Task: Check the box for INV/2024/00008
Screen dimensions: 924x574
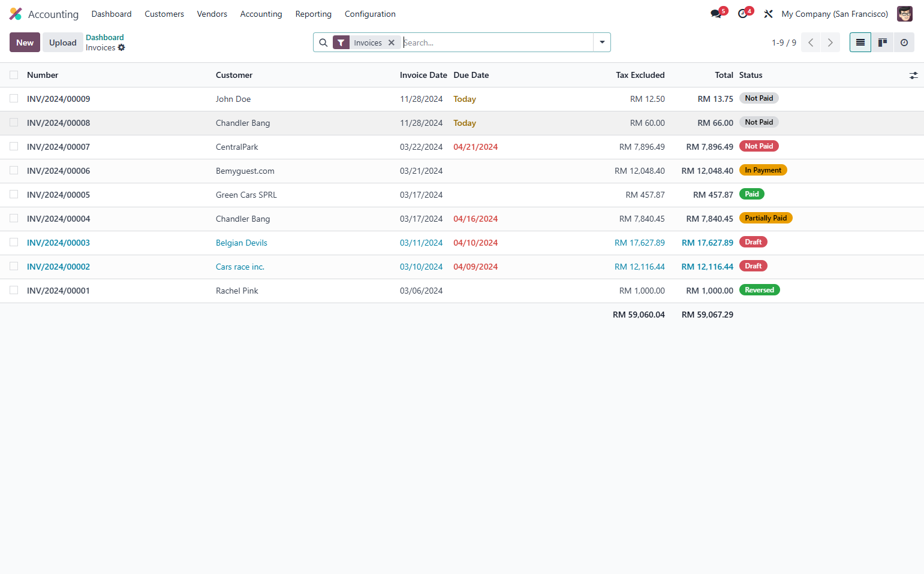Action: tap(14, 122)
